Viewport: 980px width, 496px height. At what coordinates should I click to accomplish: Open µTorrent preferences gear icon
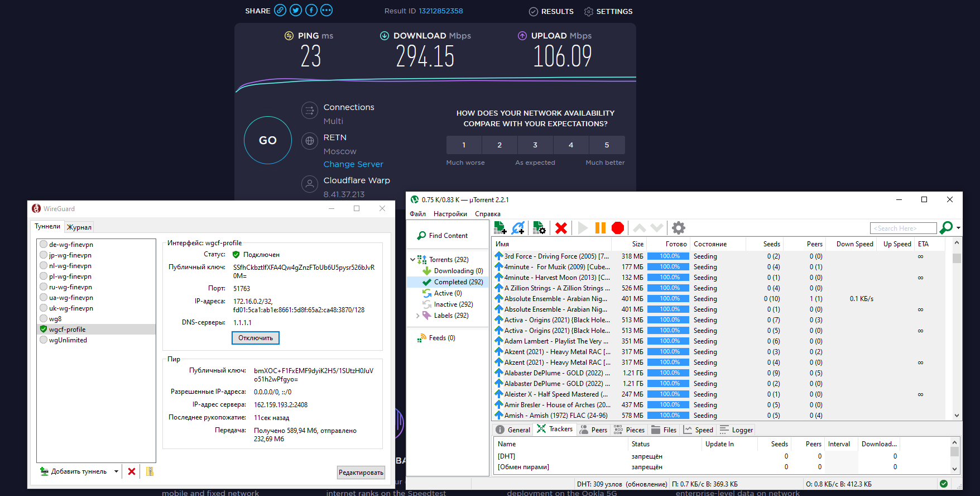pyautogui.click(x=679, y=228)
